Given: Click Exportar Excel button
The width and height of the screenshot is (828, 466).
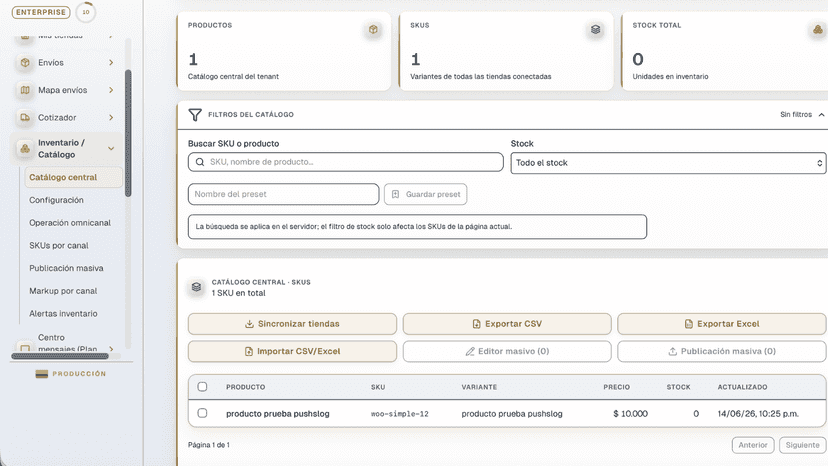Looking at the screenshot, I should click(721, 324).
